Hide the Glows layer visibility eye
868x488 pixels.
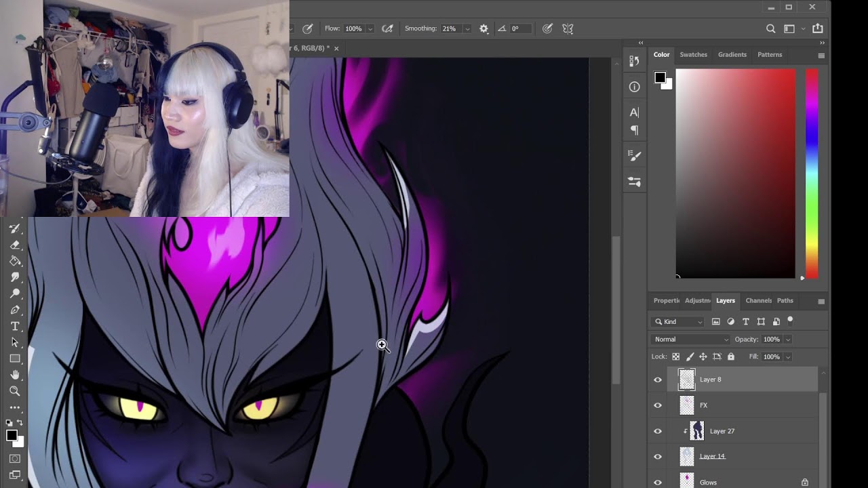[657, 483]
